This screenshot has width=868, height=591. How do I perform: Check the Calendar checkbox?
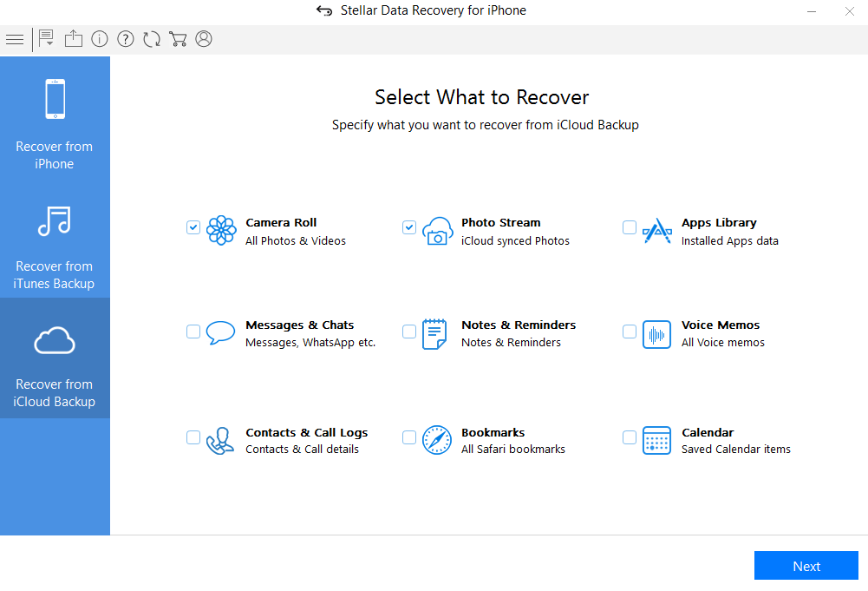[629, 437]
